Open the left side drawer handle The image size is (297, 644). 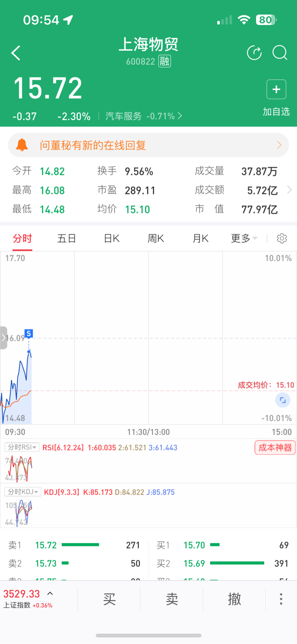[x=3, y=338]
